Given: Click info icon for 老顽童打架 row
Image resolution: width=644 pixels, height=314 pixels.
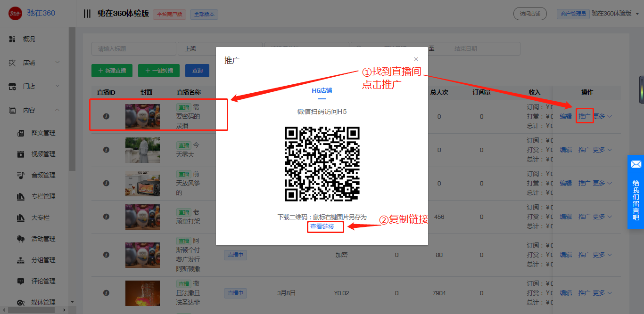Looking at the screenshot, I should [x=106, y=217].
